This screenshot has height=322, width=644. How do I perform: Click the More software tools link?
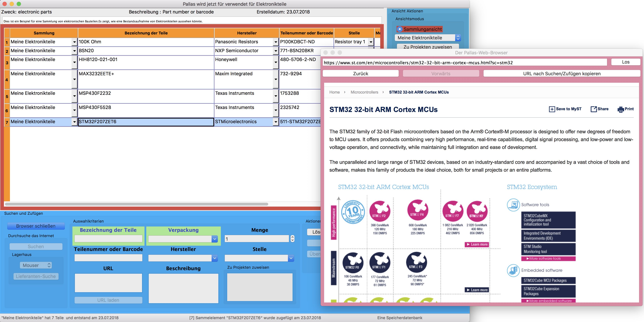click(548, 258)
